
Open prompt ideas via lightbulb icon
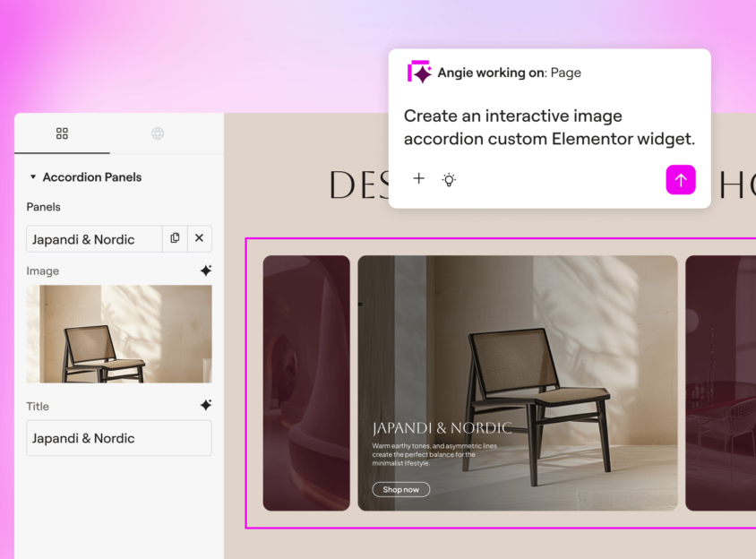click(x=449, y=179)
